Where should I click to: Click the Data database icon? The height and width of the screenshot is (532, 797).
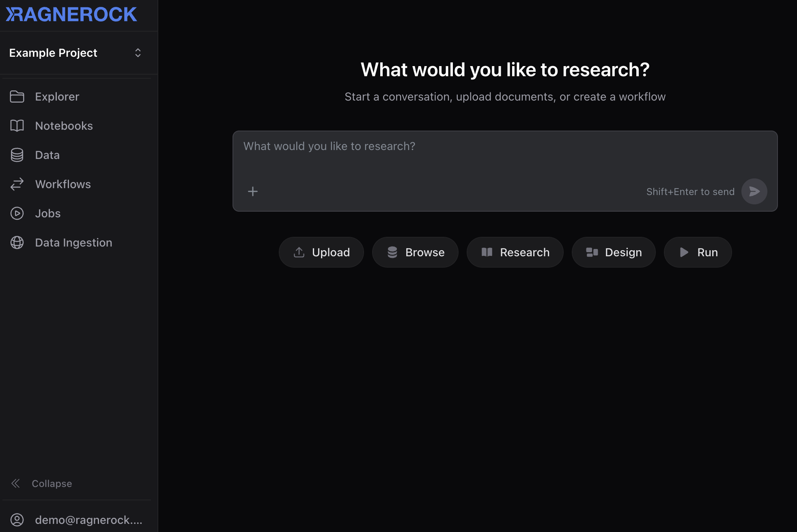tap(17, 155)
